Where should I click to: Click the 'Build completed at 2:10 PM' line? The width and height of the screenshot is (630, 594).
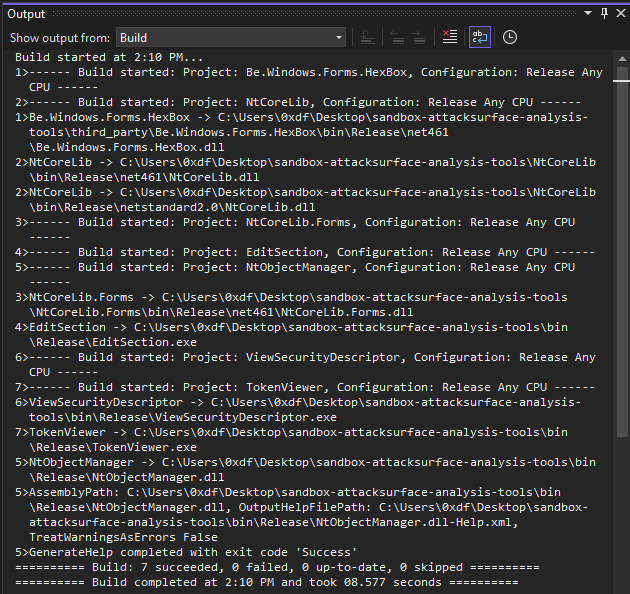pos(267,582)
